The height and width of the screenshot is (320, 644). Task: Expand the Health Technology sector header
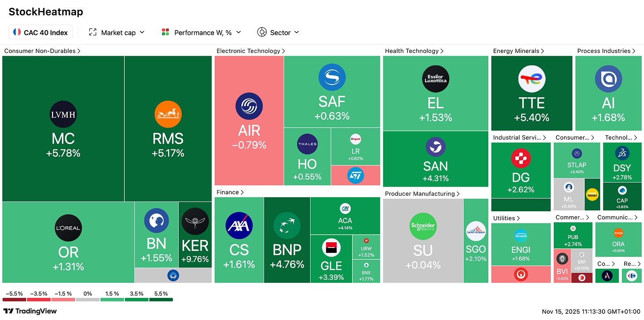pos(414,51)
